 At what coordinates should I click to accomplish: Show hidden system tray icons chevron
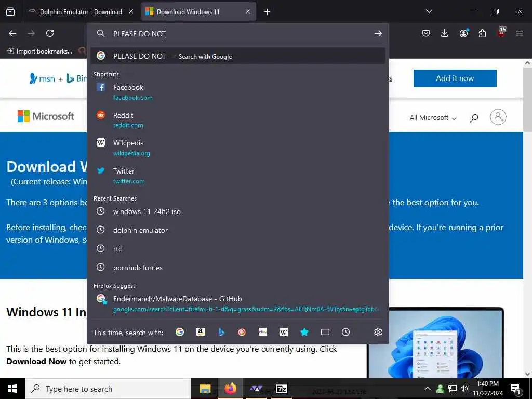[x=428, y=389]
